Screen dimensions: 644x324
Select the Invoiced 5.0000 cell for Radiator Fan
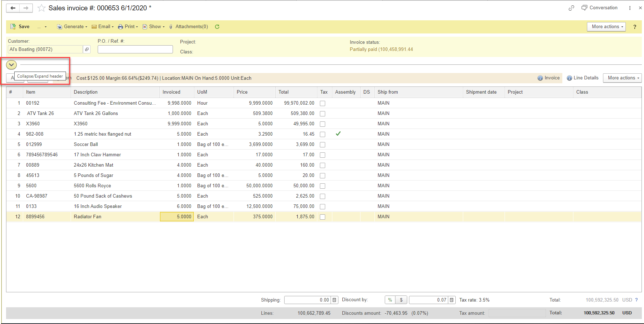177,216
